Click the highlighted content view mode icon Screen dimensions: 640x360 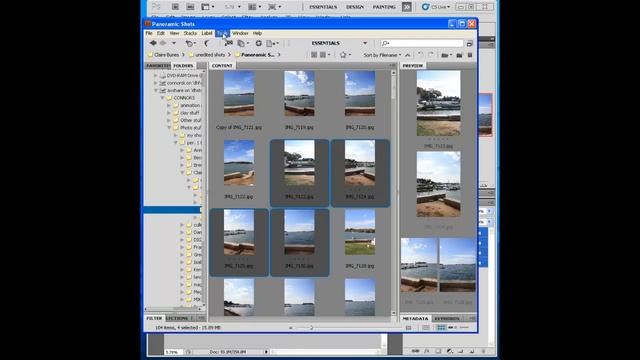click(441, 328)
